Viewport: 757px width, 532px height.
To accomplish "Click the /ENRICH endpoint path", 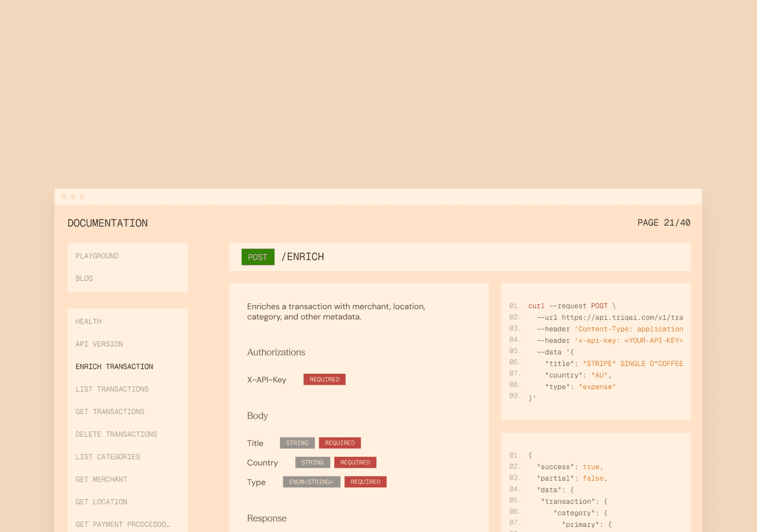I will pyautogui.click(x=303, y=257).
